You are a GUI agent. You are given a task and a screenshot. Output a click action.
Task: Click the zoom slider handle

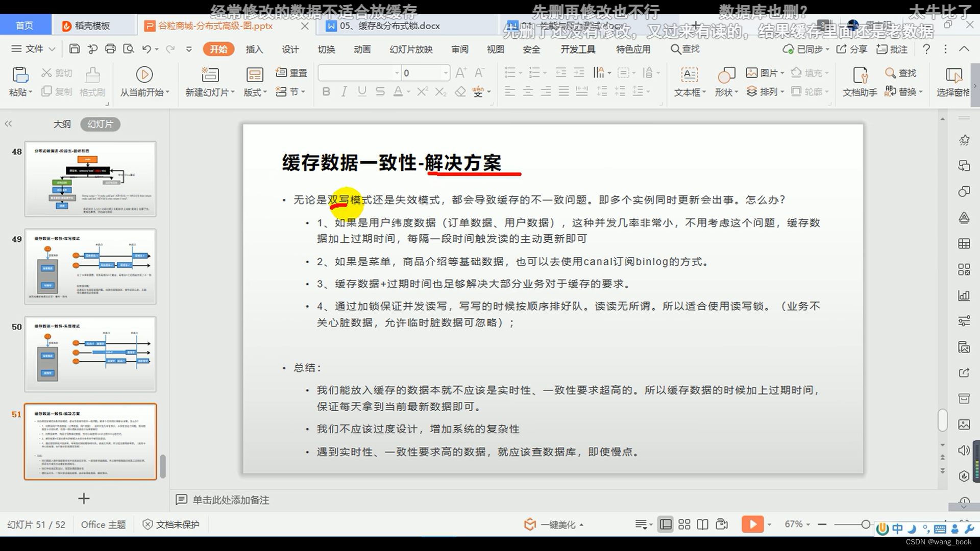point(866,524)
